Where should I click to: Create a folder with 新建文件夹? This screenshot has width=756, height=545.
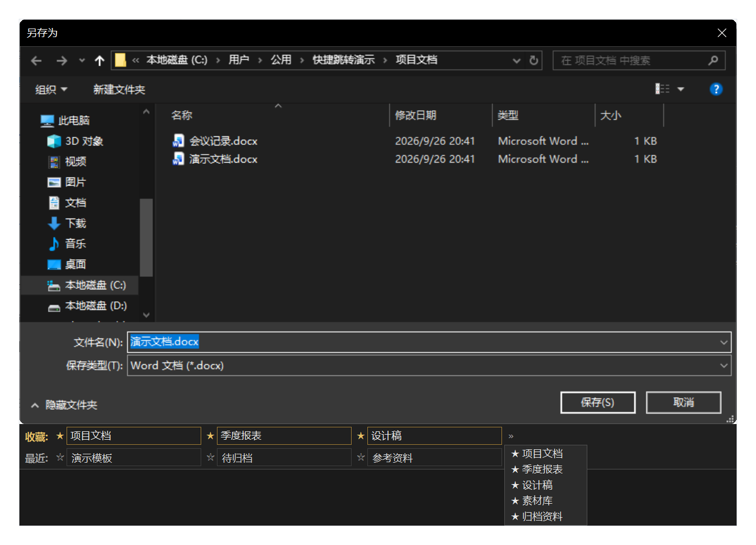(x=119, y=90)
